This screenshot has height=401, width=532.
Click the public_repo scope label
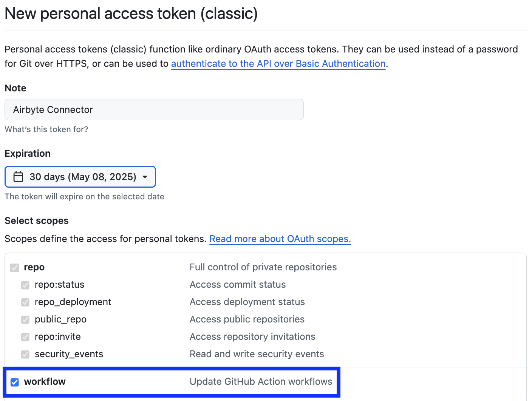pyautogui.click(x=60, y=319)
